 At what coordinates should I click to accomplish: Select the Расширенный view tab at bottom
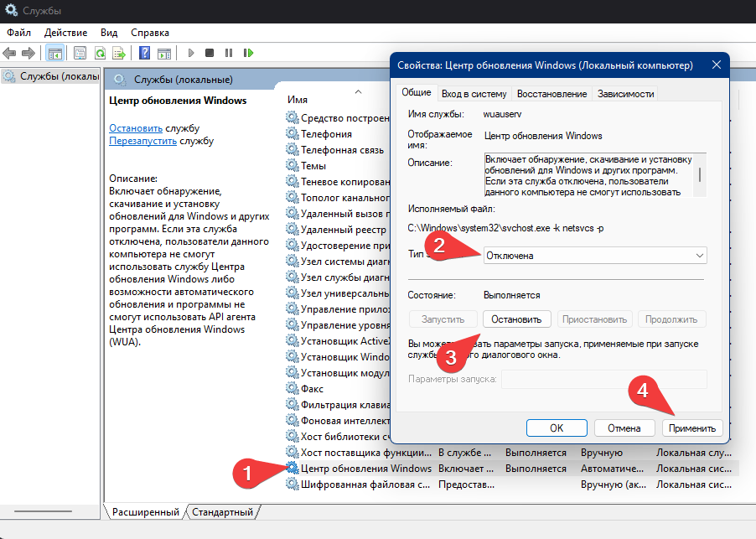click(146, 512)
